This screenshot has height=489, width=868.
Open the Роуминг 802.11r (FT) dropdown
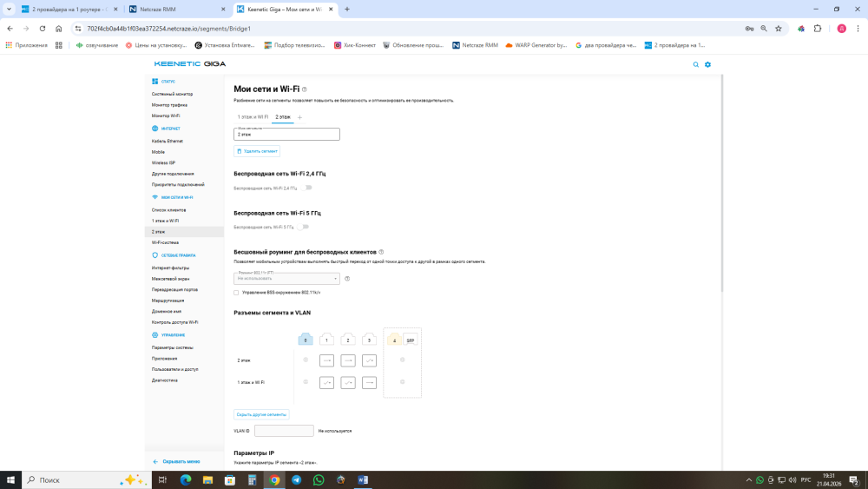point(286,279)
